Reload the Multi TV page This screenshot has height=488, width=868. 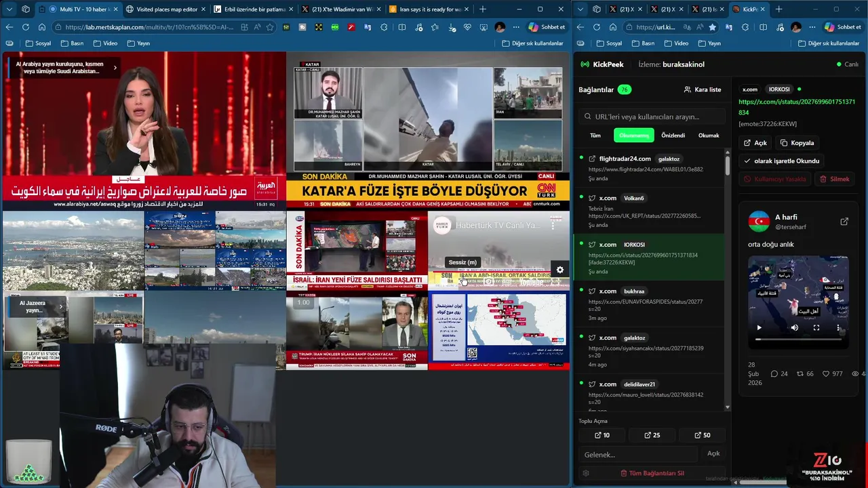[x=26, y=27]
